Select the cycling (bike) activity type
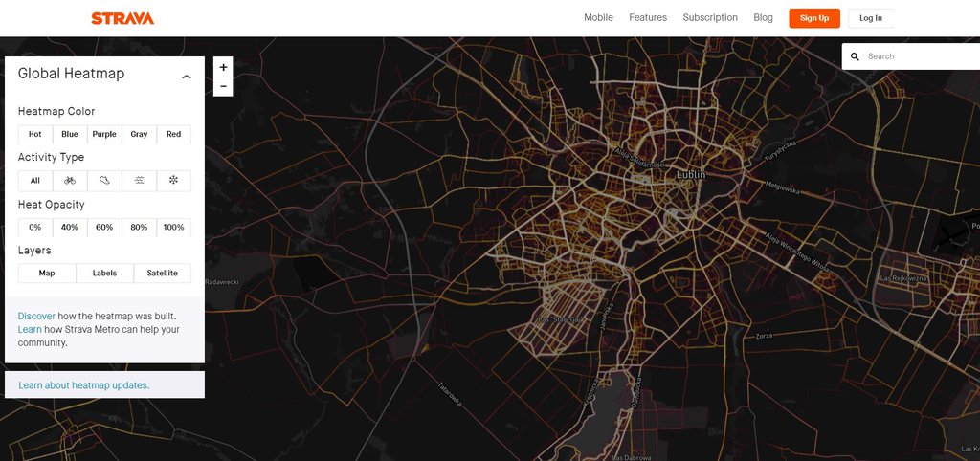Screen dimensions: 980x461 point(69,180)
